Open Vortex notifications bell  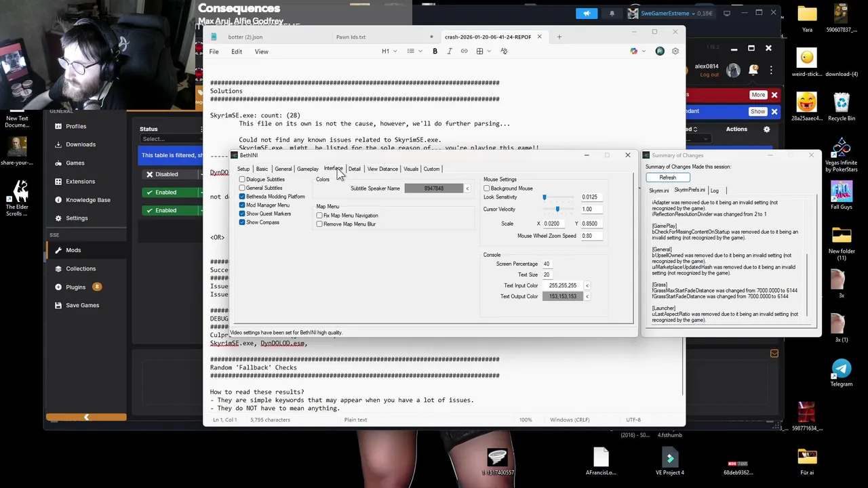(753, 70)
